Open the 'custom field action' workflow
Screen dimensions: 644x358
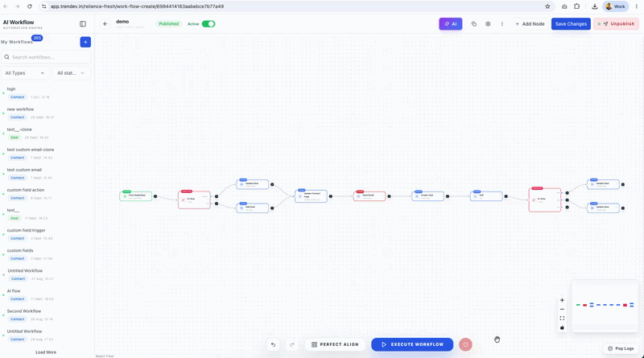coord(46,194)
